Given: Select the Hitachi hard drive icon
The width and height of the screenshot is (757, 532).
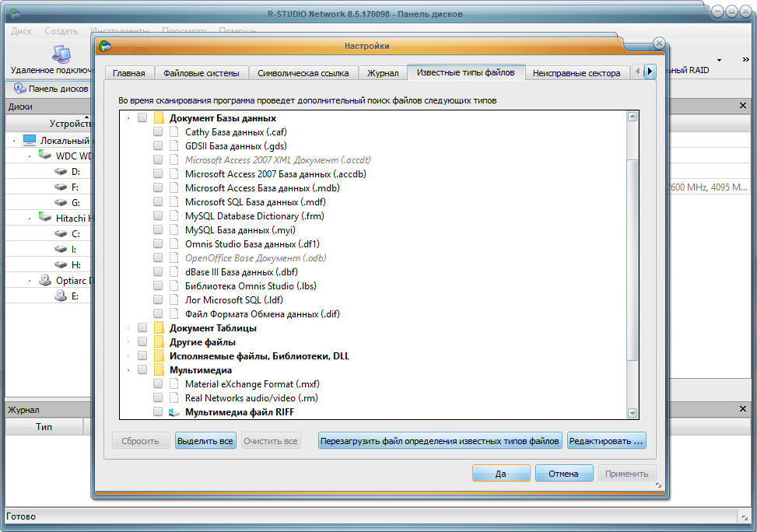Looking at the screenshot, I should click(45, 218).
